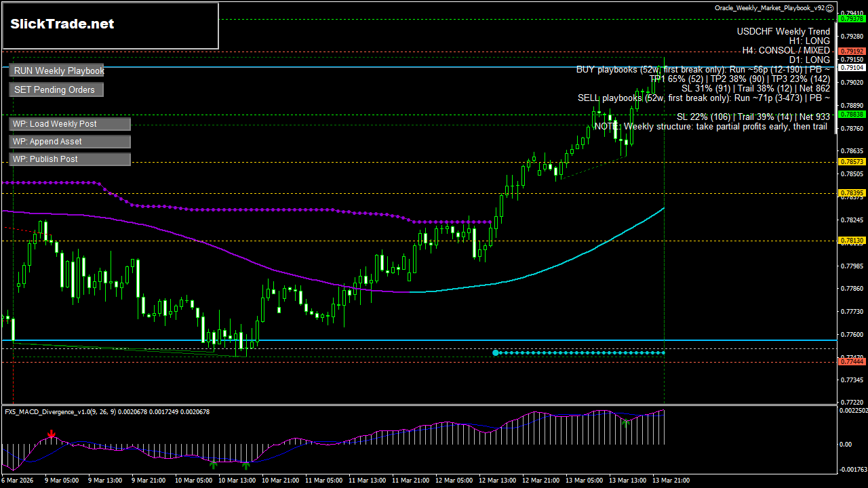Click the 10 Mar 13:00 time label
Viewport: 868px width, 488px height.
[238, 480]
